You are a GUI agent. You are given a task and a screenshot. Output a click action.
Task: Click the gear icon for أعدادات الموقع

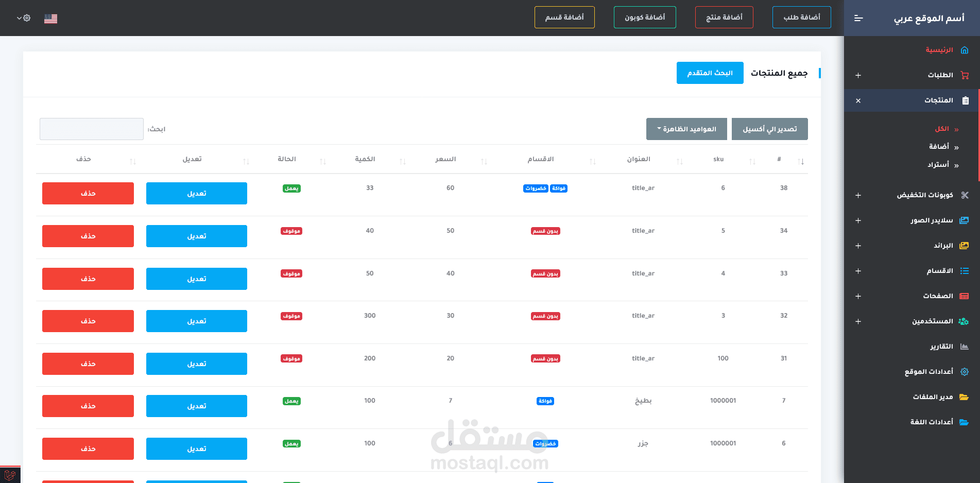(965, 372)
